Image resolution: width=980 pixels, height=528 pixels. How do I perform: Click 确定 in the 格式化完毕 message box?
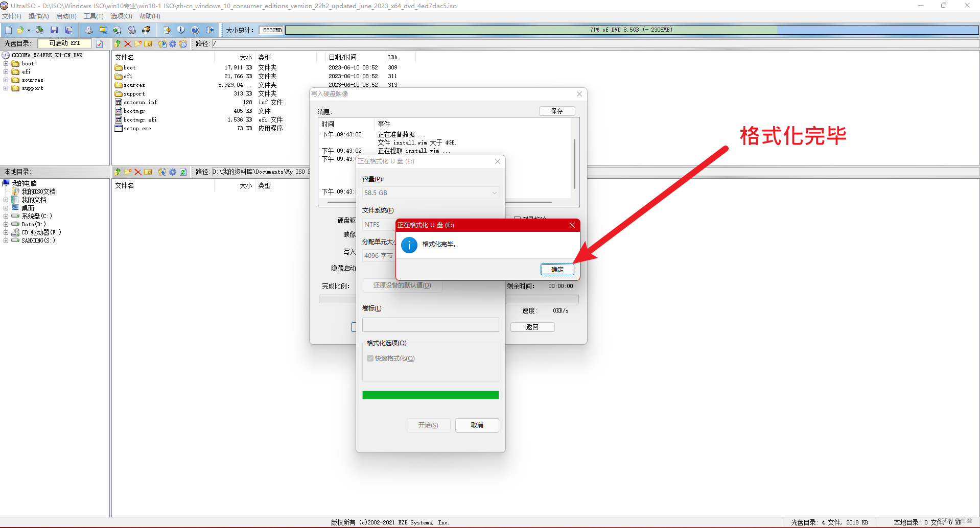(x=557, y=270)
